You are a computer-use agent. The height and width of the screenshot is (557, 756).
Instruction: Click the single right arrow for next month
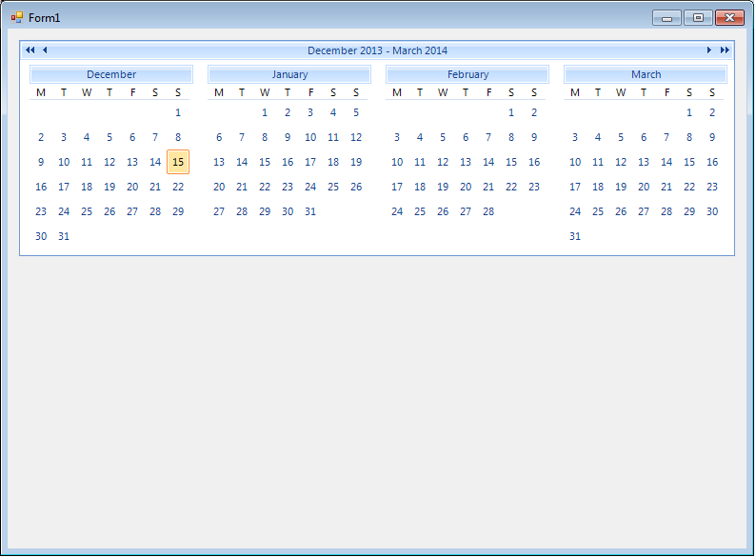708,50
